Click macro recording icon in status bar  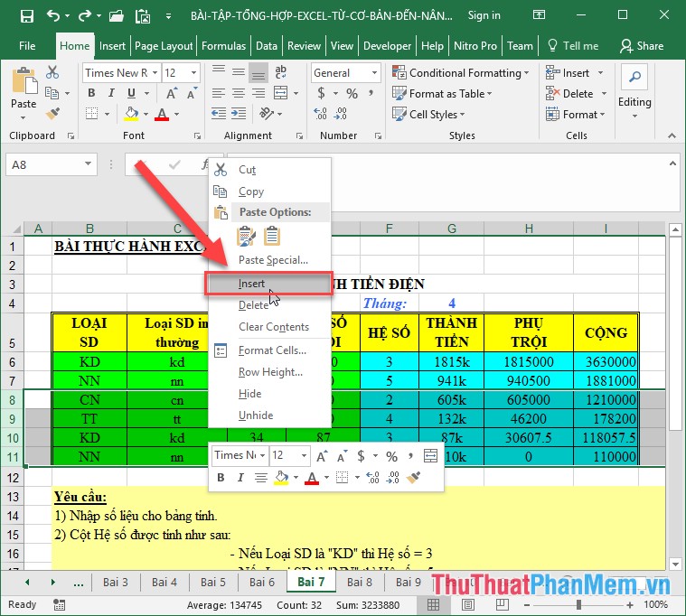coord(59,604)
